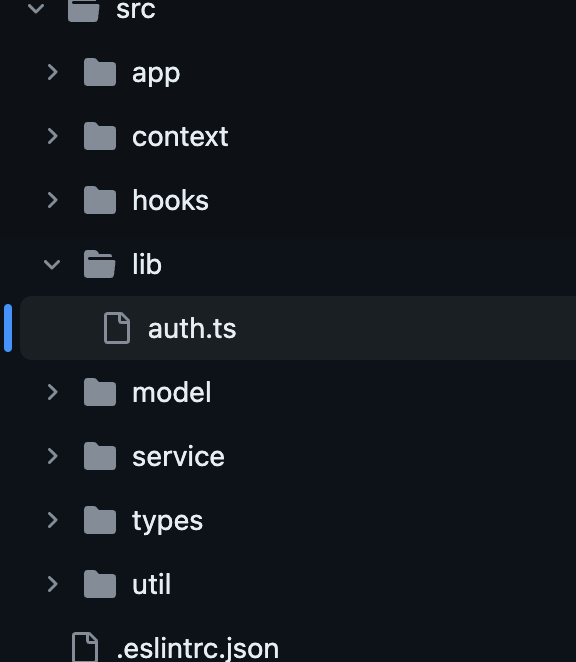
Task: Click the model folder icon
Action: [x=100, y=392]
